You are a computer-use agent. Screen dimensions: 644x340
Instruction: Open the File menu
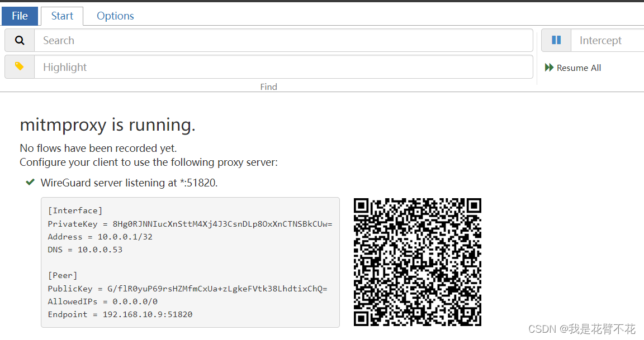pos(20,16)
